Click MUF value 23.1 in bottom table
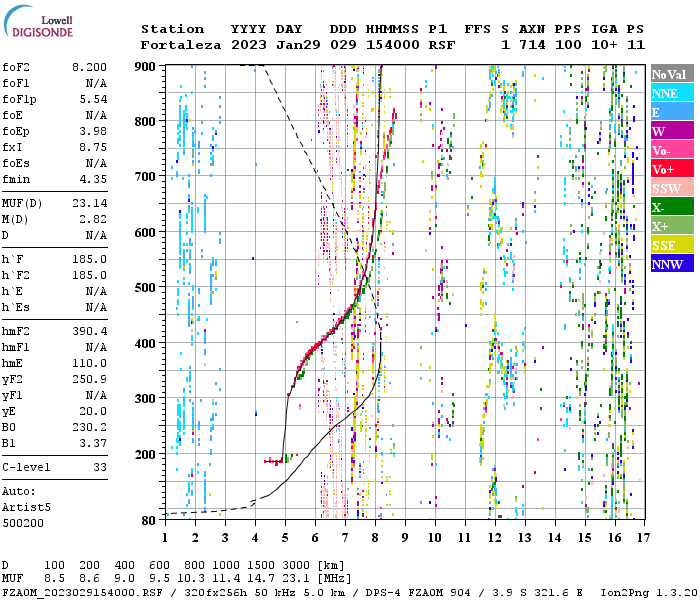This screenshot has height=600, width=700. click(x=295, y=579)
